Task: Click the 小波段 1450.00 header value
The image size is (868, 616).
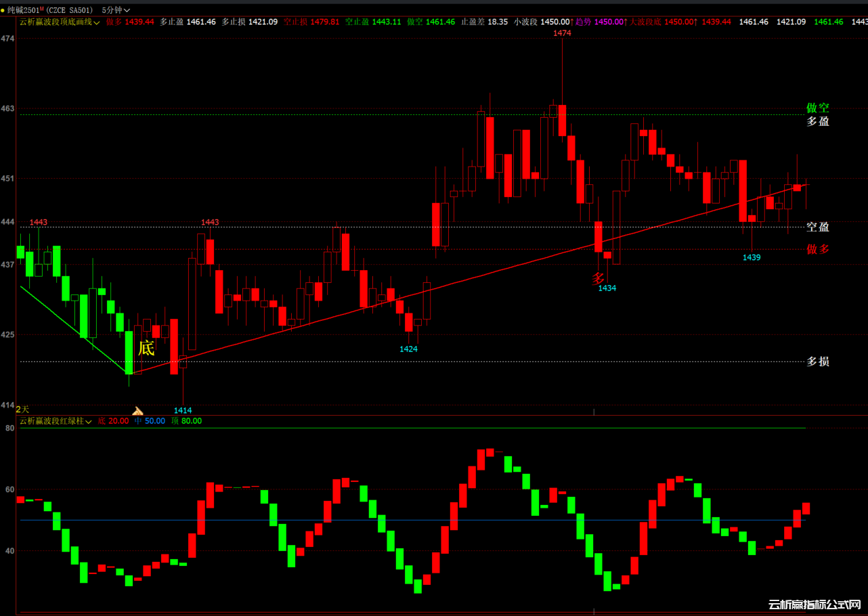Action: [x=544, y=22]
